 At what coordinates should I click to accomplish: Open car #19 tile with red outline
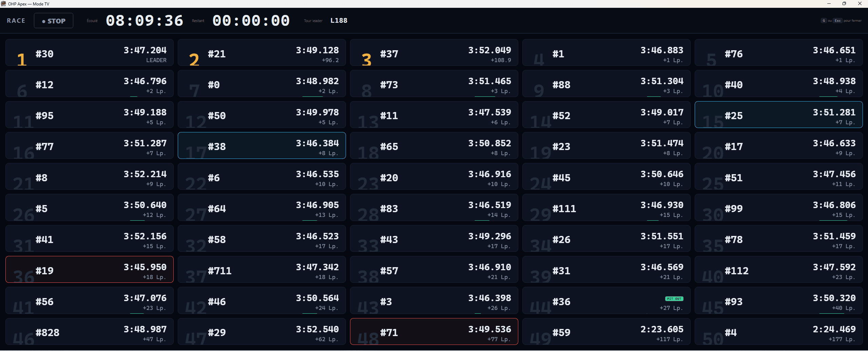(x=90, y=270)
